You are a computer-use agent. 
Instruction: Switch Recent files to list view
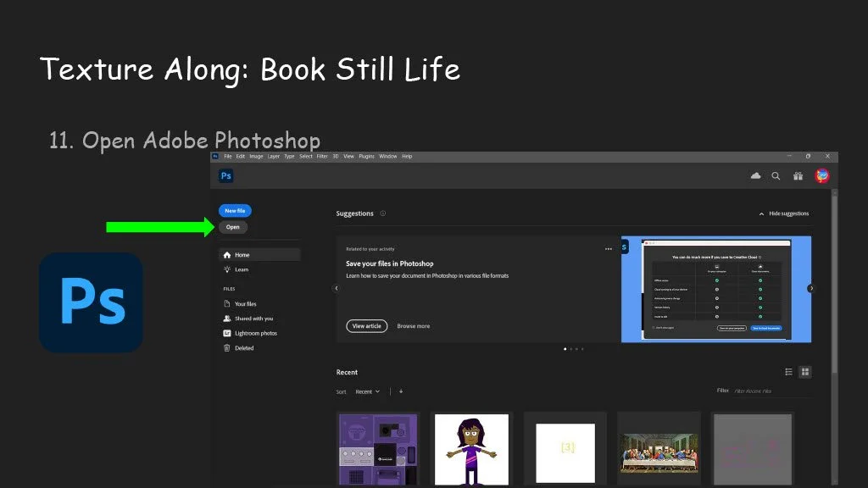point(789,372)
